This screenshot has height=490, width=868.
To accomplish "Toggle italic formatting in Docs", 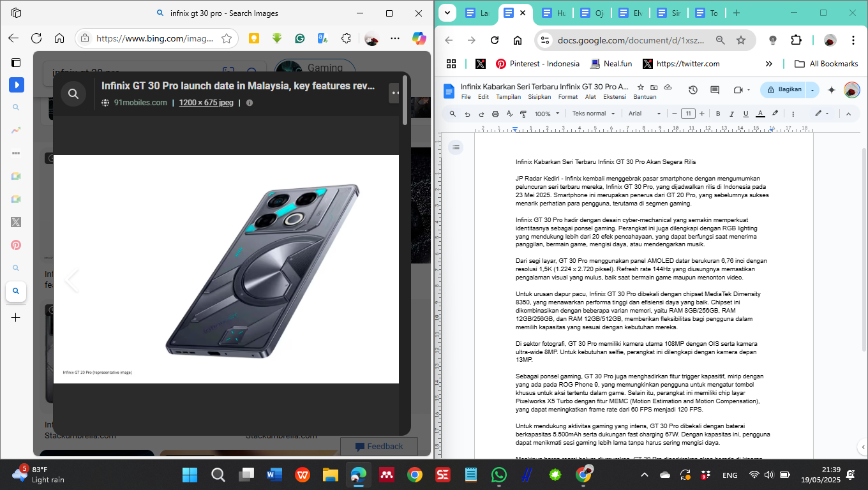I will click(x=732, y=114).
